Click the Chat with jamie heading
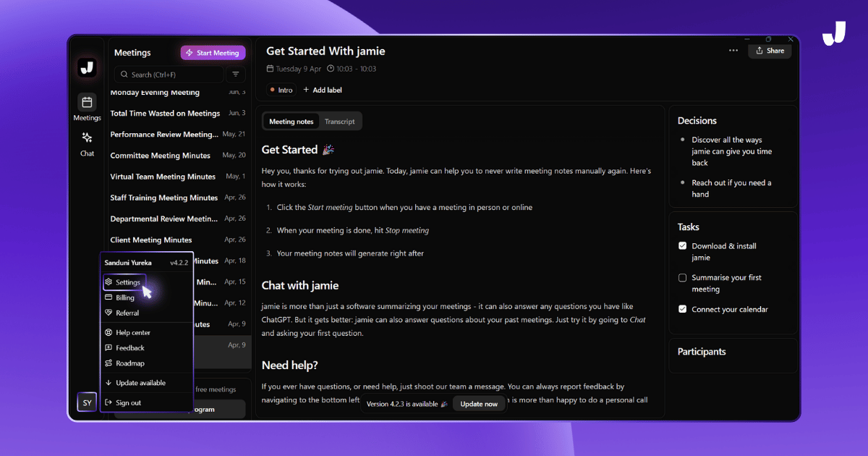 point(300,285)
